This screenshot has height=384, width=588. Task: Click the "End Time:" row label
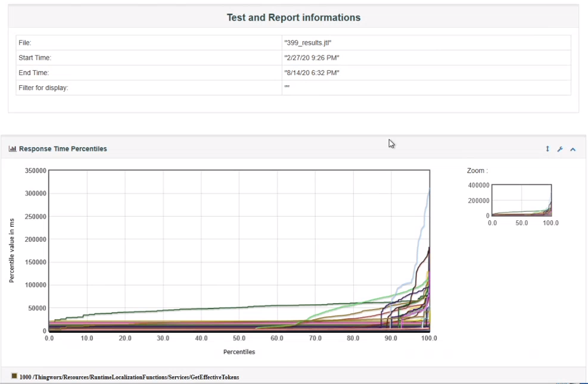click(x=34, y=73)
